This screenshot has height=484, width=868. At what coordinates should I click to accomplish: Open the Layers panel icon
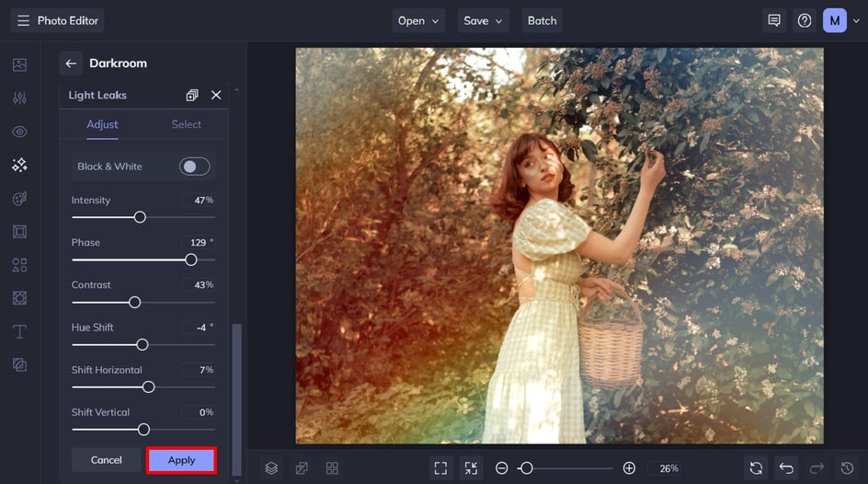coord(271,468)
